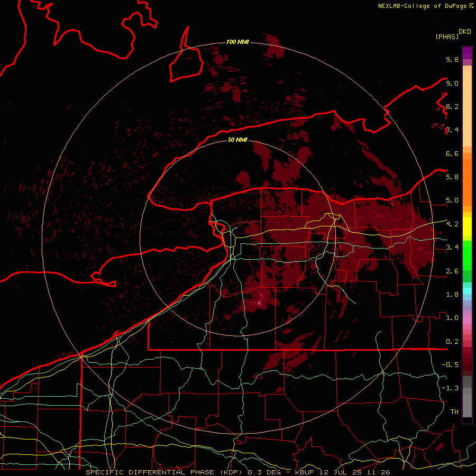Image resolution: width=476 pixels, height=476 pixels.
Task: Click the KBUF radar site identifier
Action: [305, 472]
